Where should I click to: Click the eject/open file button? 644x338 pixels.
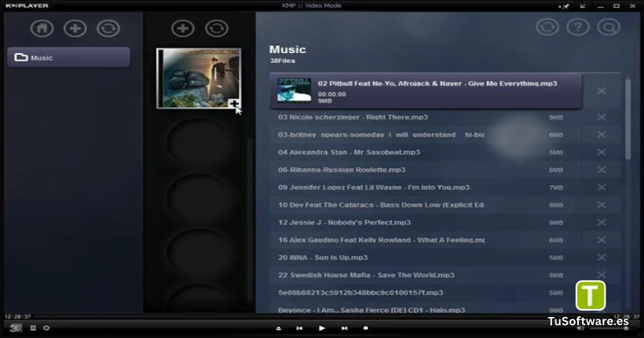(279, 328)
